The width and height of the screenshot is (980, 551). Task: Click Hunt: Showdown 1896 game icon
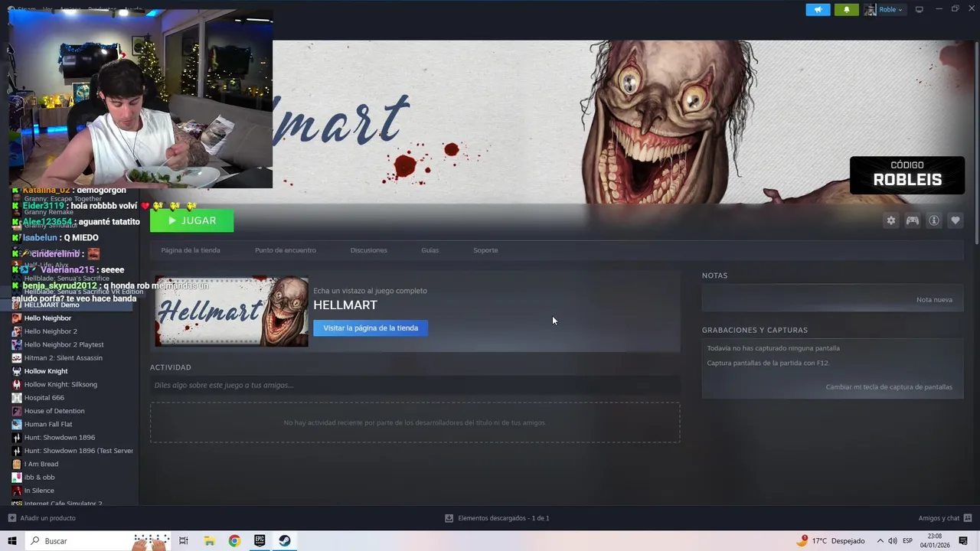(x=17, y=438)
